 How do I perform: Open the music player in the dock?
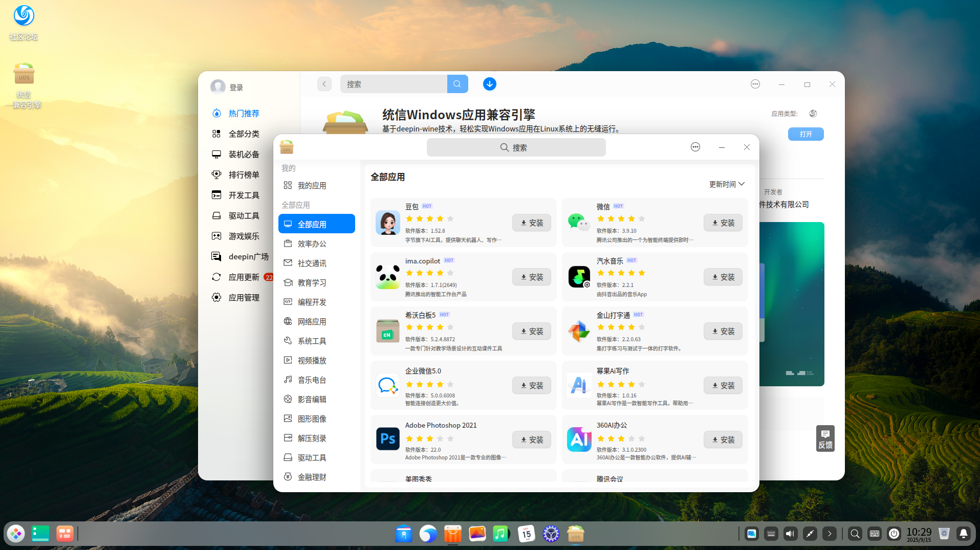click(500, 534)
